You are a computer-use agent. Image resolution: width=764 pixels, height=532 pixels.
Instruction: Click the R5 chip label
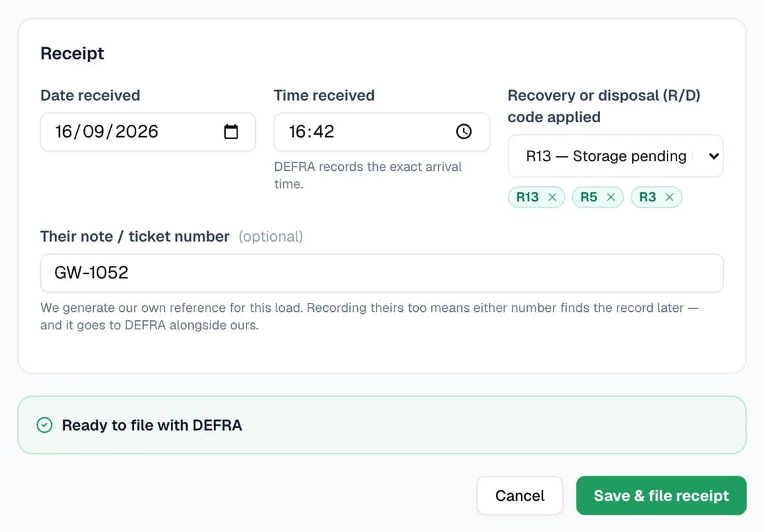click(588, 197)
